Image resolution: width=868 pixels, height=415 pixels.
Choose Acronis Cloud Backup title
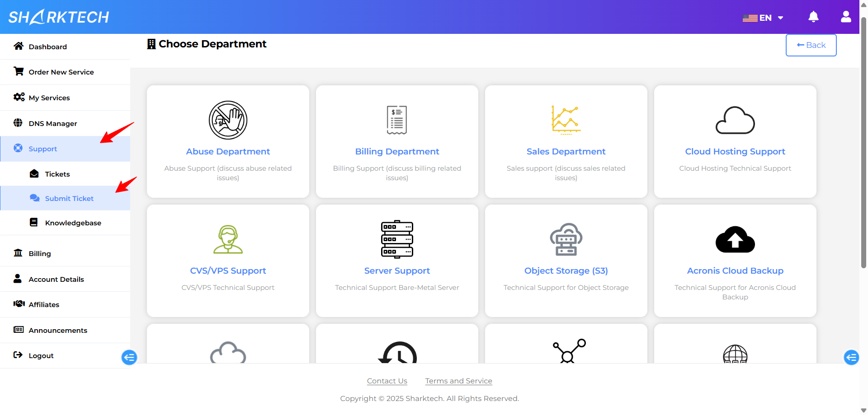(x=735, y=271)
